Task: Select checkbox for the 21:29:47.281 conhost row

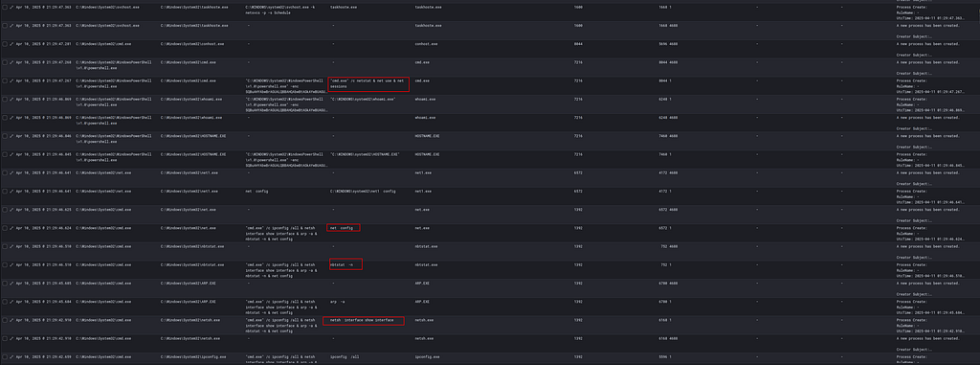Action: [5, 44]
